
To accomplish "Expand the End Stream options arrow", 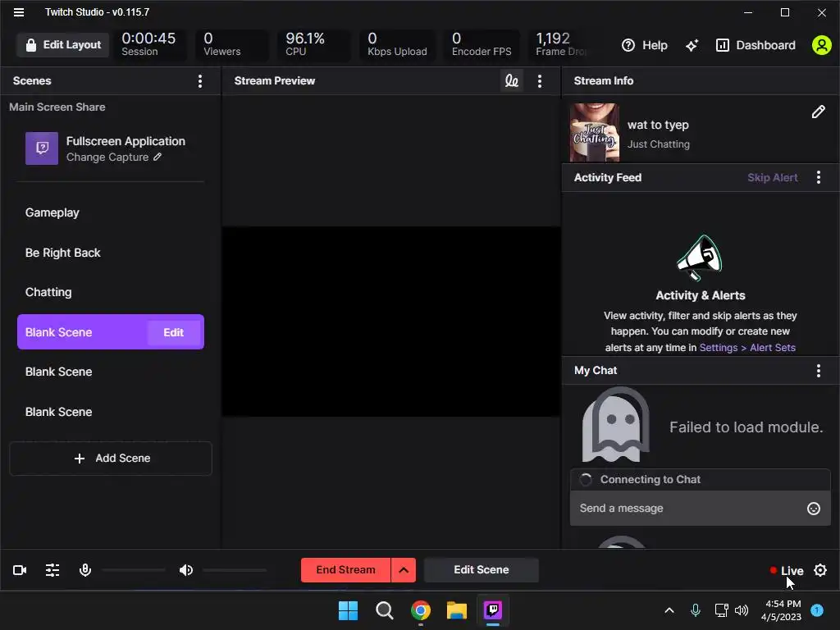I will [404, 570].
